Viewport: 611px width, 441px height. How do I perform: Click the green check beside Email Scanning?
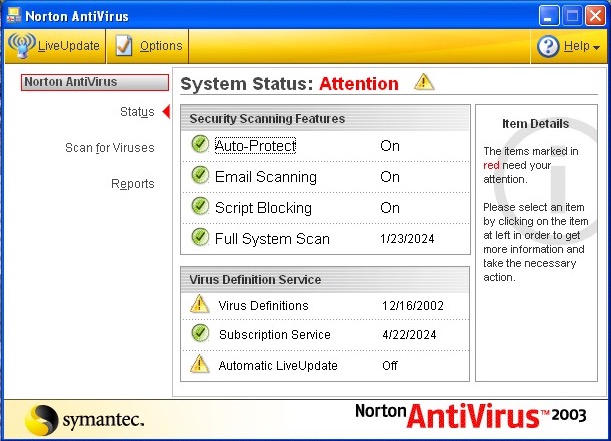pos(200,175)
